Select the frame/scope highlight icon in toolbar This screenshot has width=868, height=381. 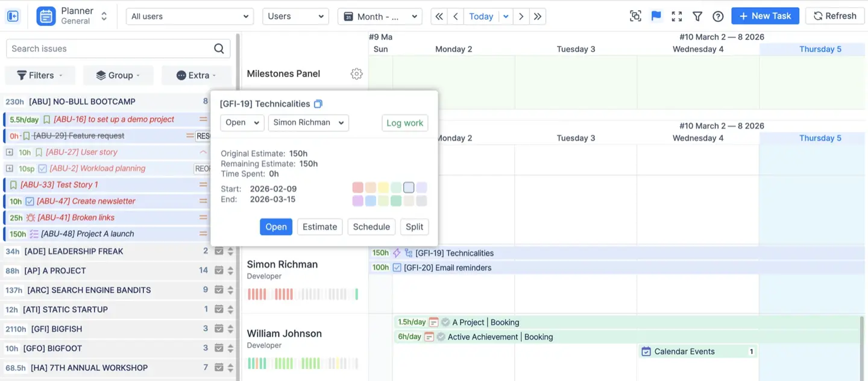(635, 16)
